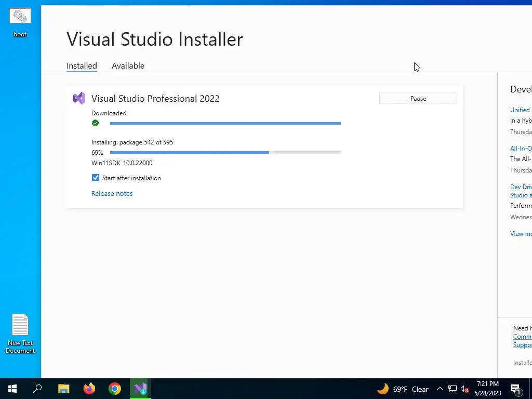Open the All-In-O news article link
Image resolution: width=532 pixels, height=399 pixels.
tap(521, 148)
